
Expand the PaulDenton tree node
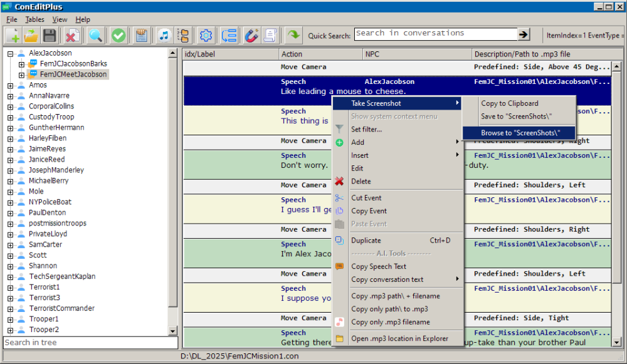point(11,213)
